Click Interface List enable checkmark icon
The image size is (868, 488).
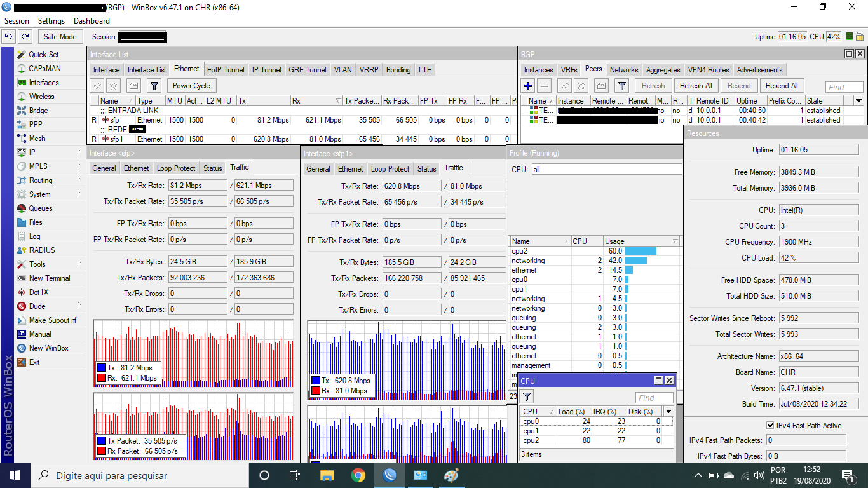[97, 86]
